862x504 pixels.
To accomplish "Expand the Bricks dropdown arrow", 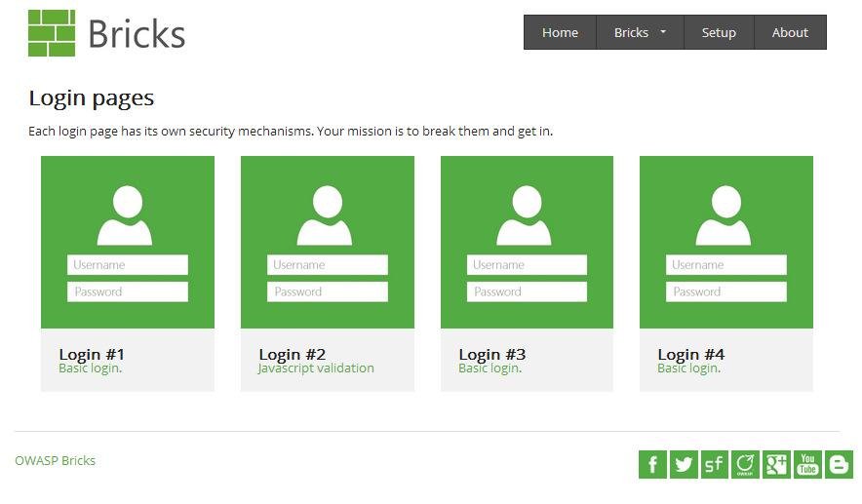I will click(x=663, y=32).
